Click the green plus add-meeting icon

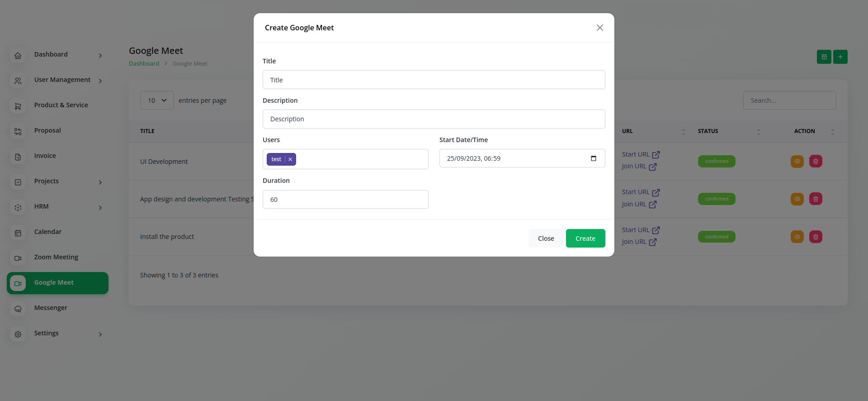(x=840, y=57)
